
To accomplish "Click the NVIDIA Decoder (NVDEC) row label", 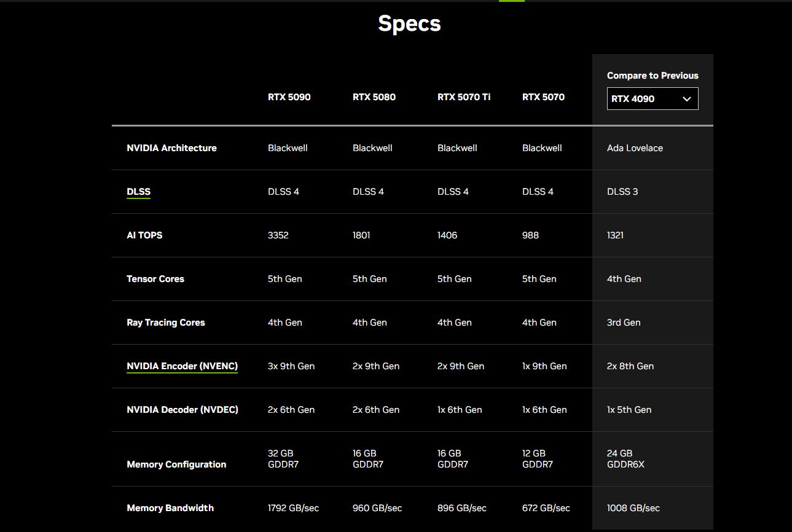I will pyautogui.click(x=182, y=410).
